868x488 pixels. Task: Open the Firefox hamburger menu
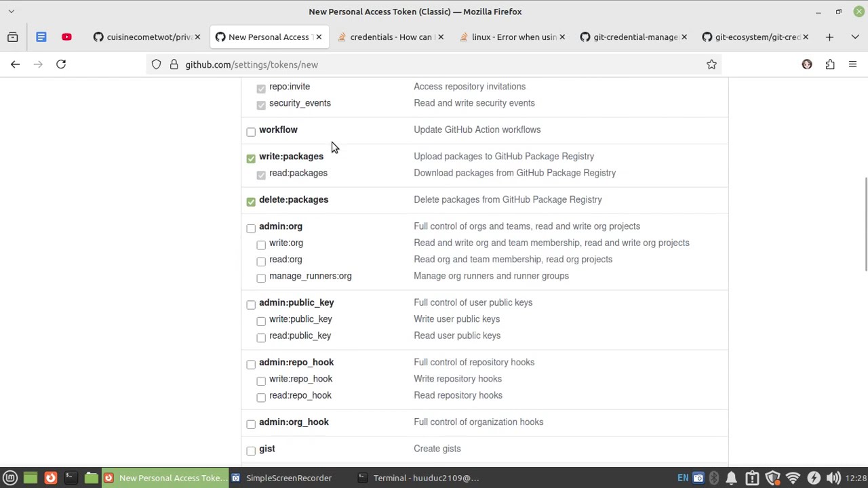pyautogui.click(x=852, y=64)
